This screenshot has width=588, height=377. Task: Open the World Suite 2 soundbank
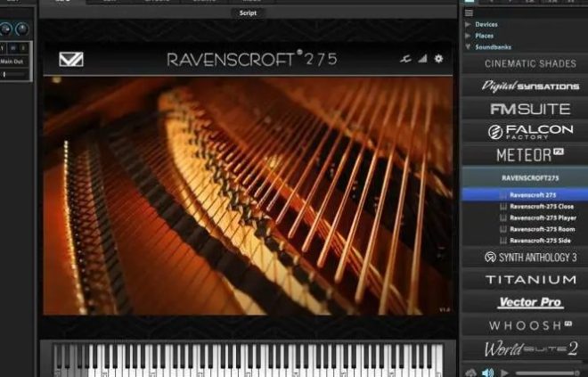pos(525,348)
